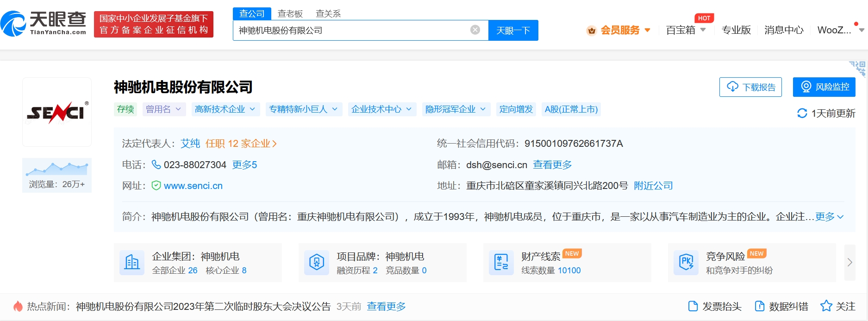868x321 pixels.
Task: Open 发票抬头 document icon
Action: pos(693,306)
